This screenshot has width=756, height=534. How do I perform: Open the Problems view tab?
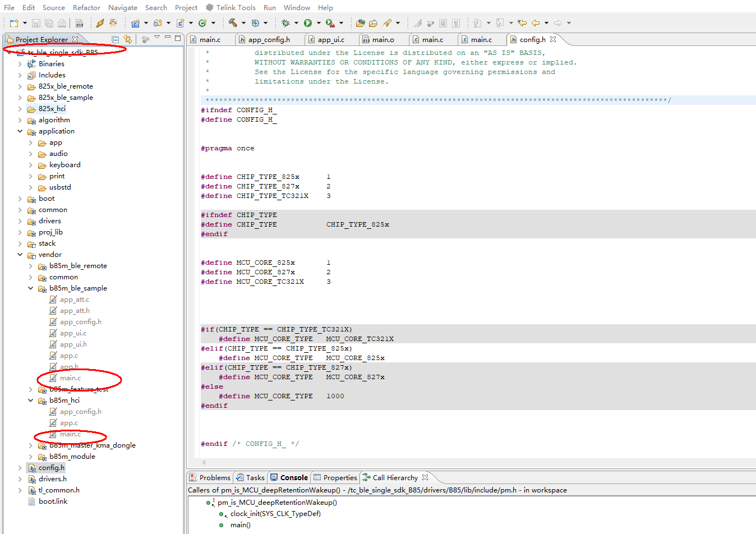[210, 477]
